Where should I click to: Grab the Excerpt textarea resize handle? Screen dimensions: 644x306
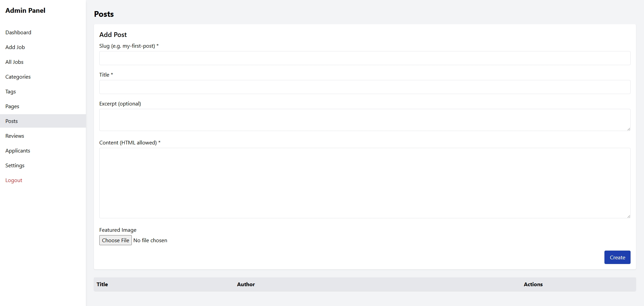[629, 129]
